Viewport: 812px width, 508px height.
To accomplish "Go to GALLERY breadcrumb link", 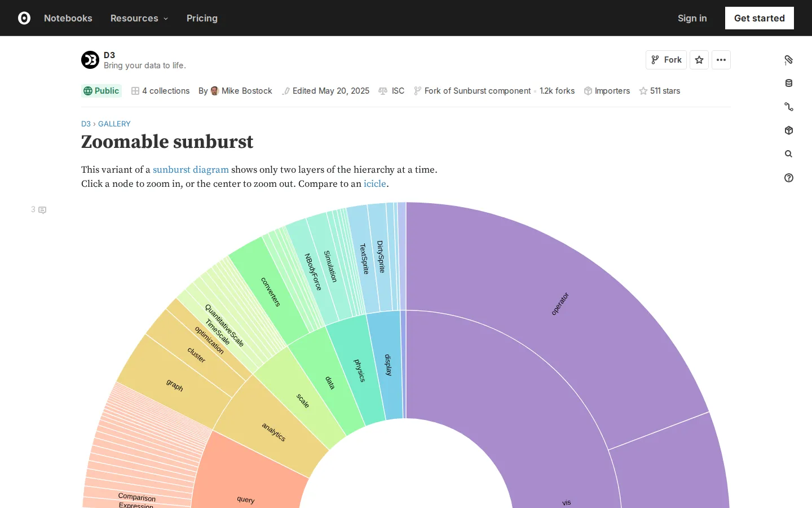I will tap(114, 124).
